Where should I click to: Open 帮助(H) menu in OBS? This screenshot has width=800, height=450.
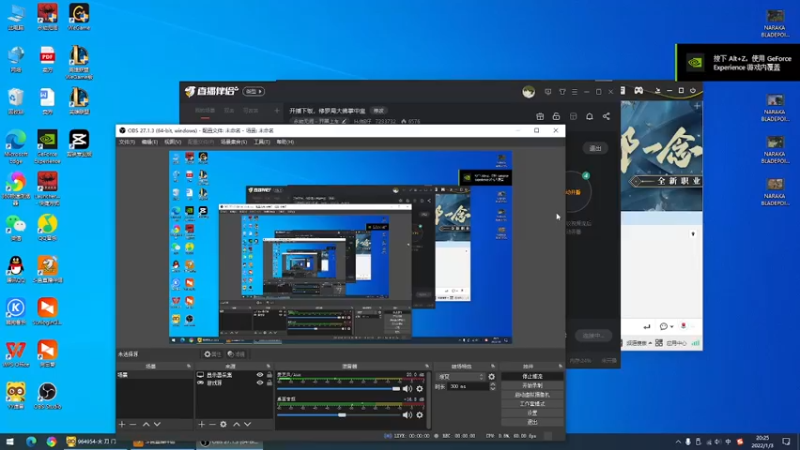[x=285, y=142]
